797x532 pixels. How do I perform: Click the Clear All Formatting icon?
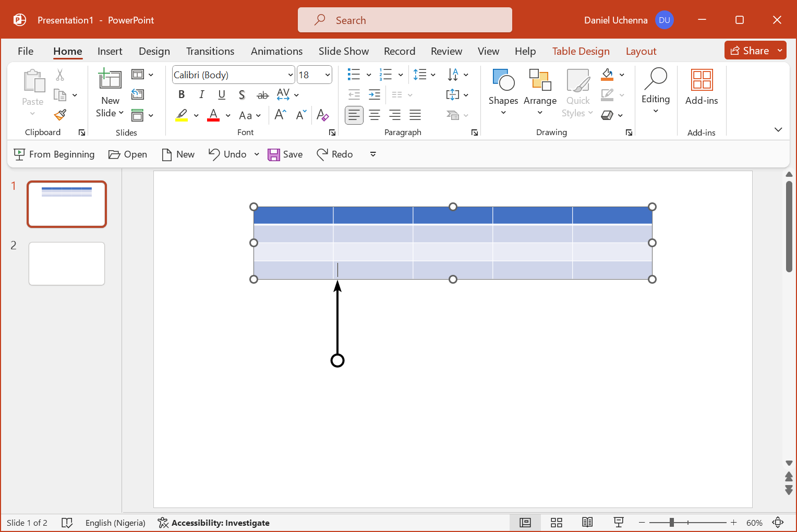tap(322, 115)
